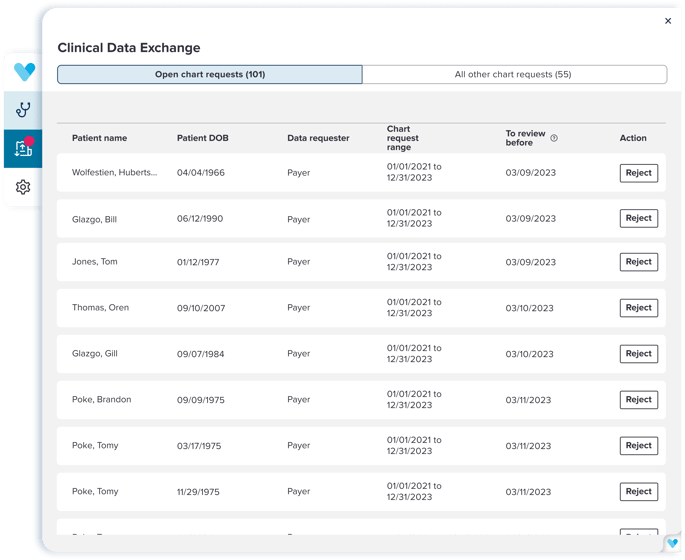Open the chart requests icon with notification badge

click(24, 148)
